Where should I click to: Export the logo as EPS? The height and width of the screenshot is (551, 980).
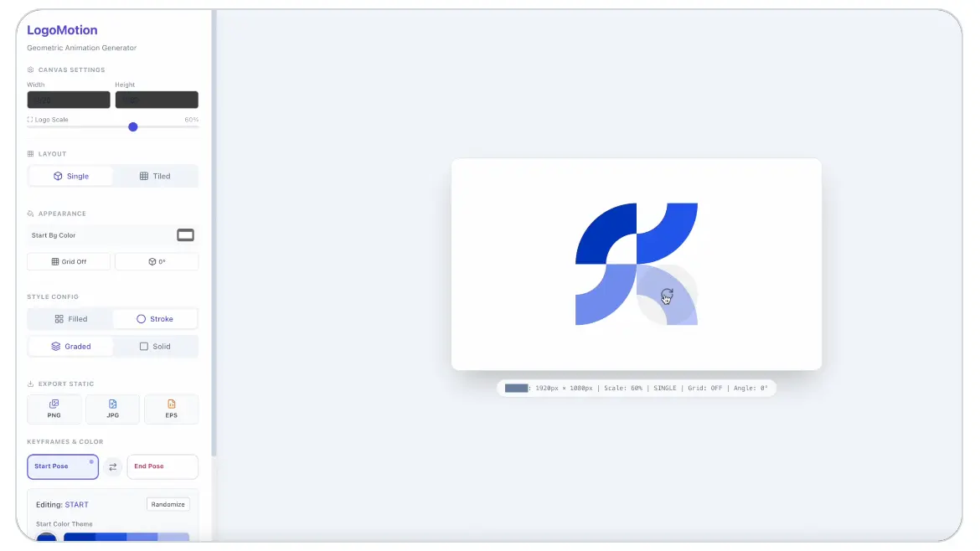pos(172,409)
